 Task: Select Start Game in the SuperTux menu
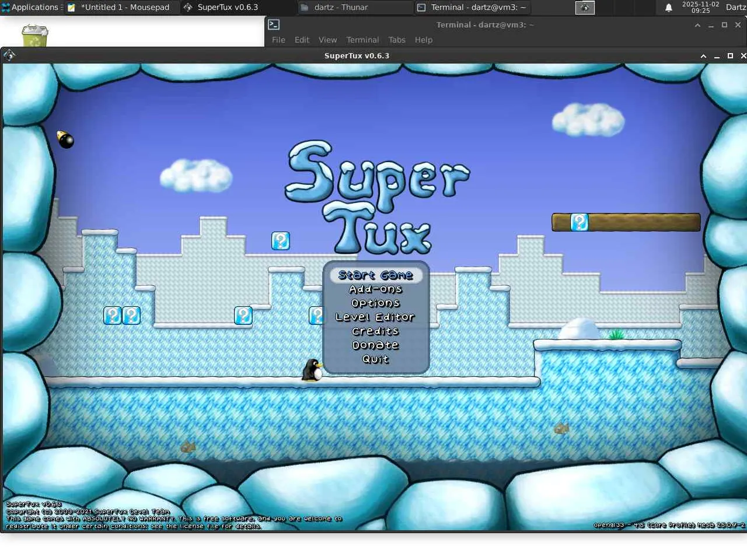[x=376, y=275]
